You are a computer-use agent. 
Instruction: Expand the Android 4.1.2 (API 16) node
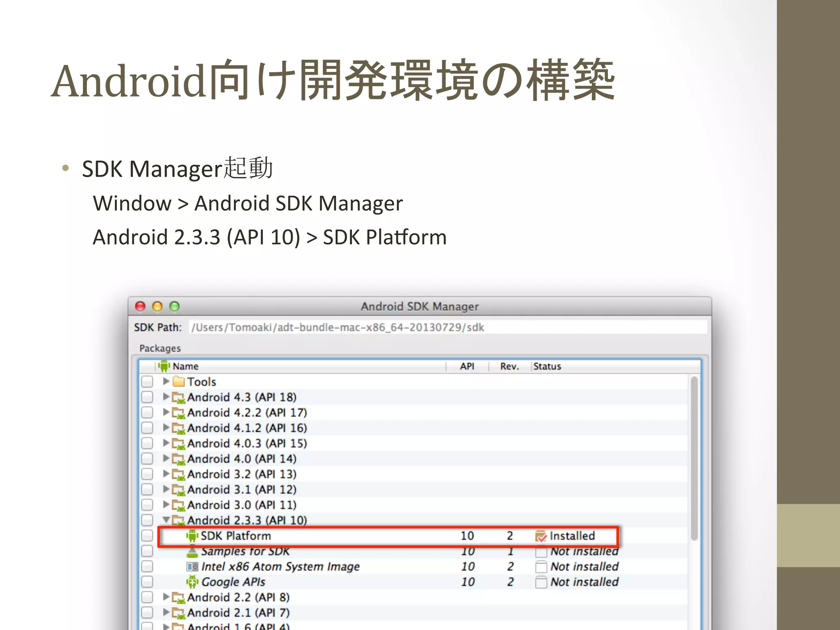166,427
